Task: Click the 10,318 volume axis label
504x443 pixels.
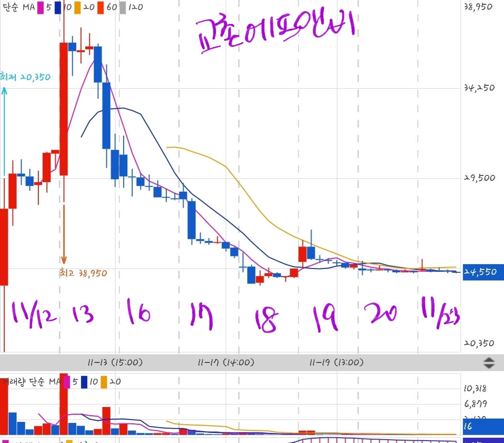Action: coord(475,389)
